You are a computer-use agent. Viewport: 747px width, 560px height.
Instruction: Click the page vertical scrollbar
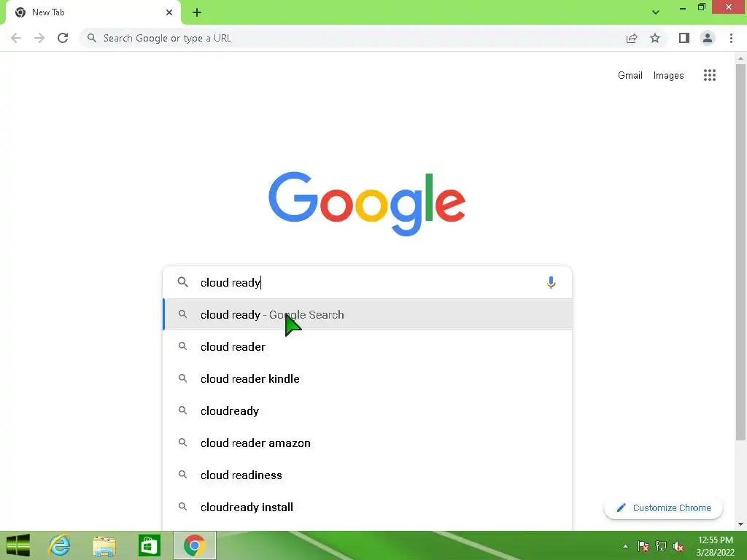coord(740,252)
